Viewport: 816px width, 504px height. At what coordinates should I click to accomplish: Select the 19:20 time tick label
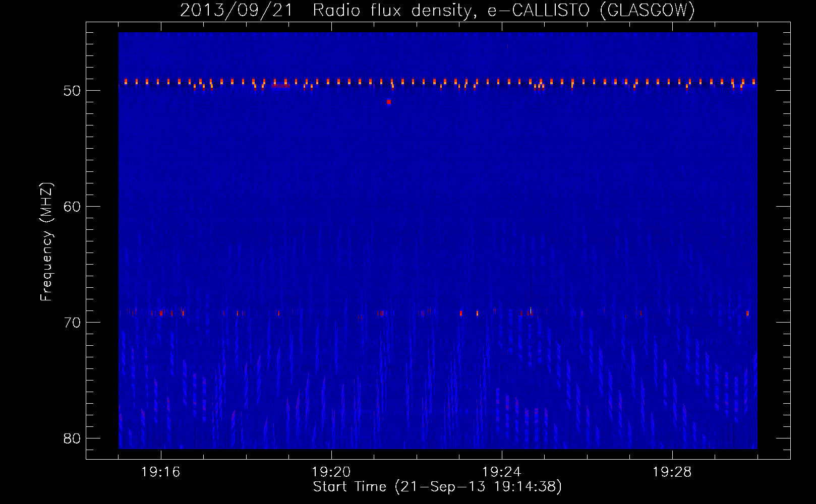click(x=331, y=472)
